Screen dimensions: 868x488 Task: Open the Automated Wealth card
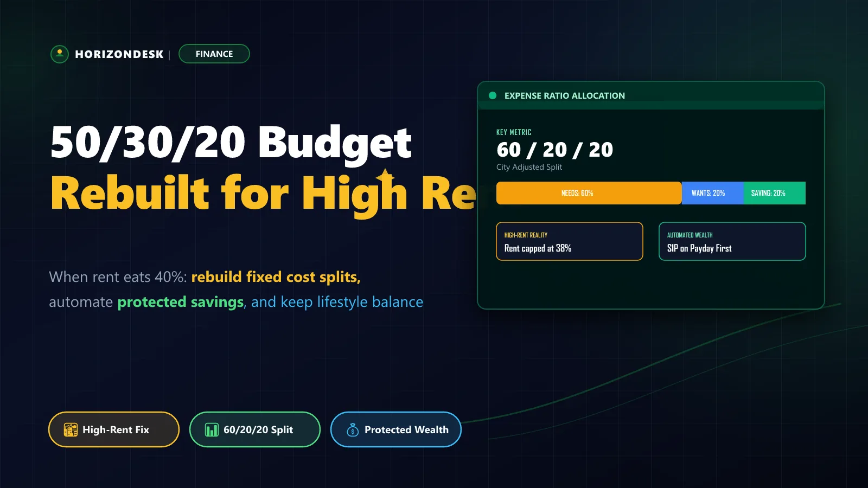click(732, 241)
